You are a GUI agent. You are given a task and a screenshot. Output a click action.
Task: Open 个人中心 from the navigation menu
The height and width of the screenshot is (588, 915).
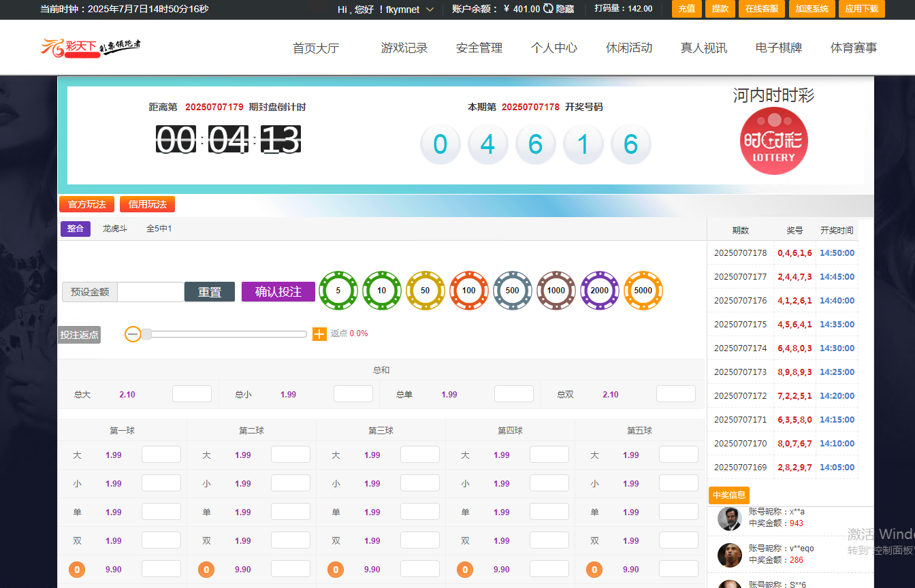[x=553, y=48]
